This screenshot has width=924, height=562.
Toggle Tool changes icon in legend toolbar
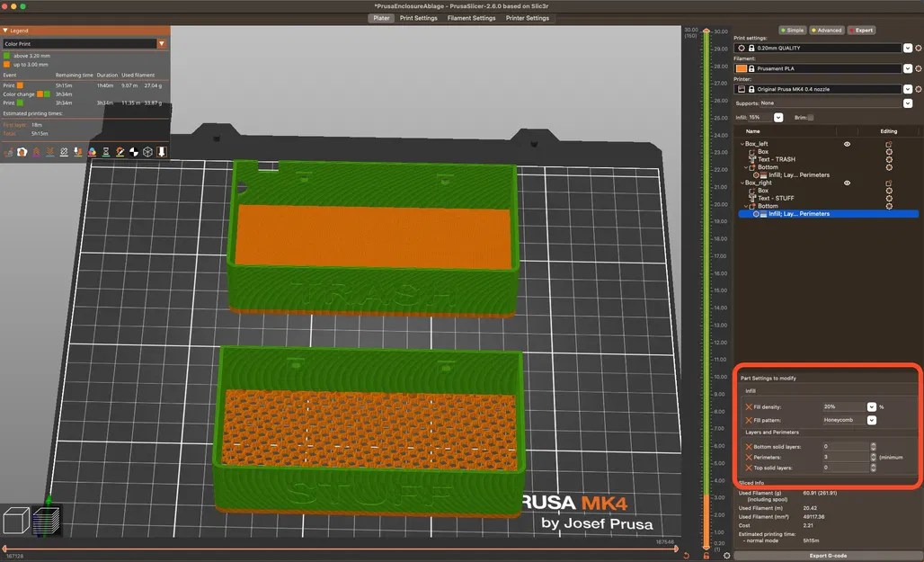coord(78,152)
